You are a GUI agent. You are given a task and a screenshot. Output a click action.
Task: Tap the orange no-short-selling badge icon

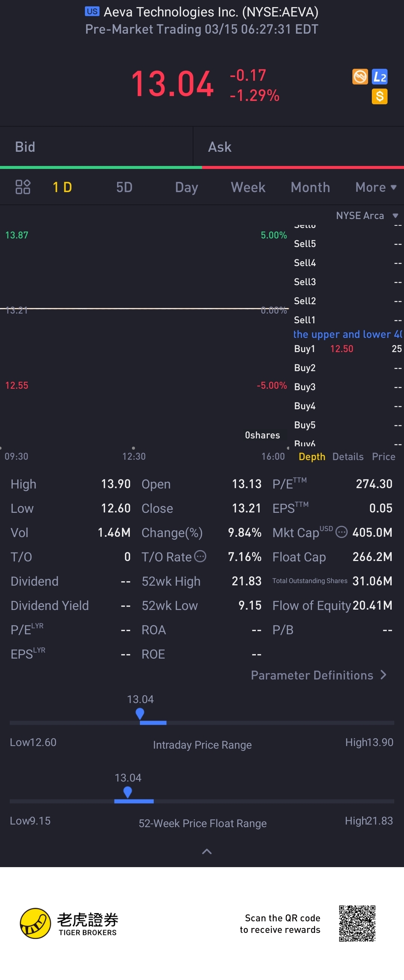coord(360,77)
